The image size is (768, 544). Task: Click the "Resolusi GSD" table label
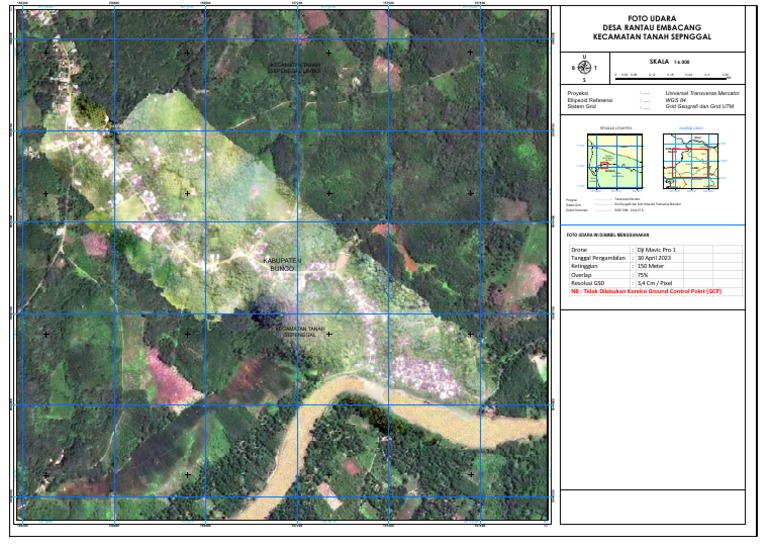(x=587, y=283)
